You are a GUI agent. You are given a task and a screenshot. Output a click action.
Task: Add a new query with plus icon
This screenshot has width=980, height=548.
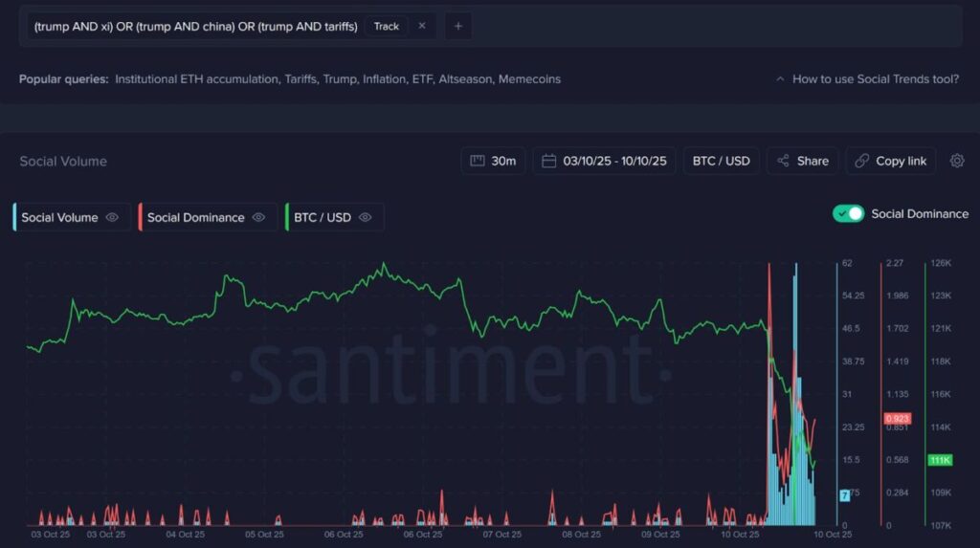[x=457, y=26]
